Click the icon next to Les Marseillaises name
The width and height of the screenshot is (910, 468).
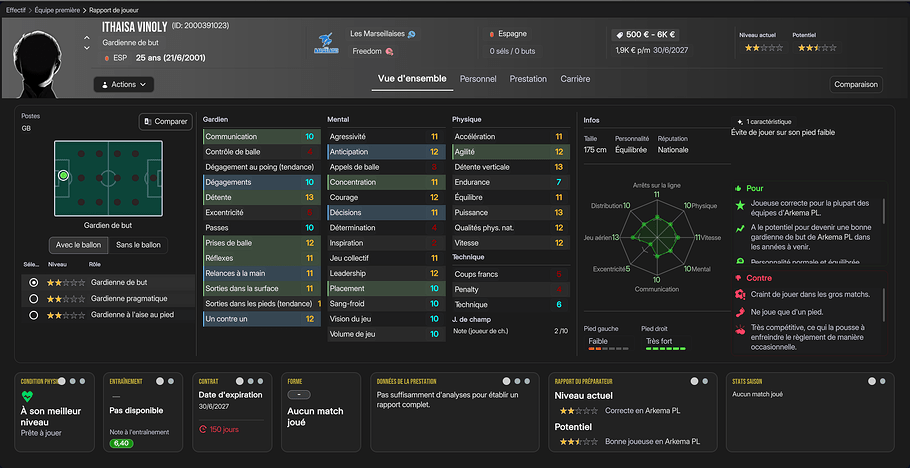(x=412, y=34)
